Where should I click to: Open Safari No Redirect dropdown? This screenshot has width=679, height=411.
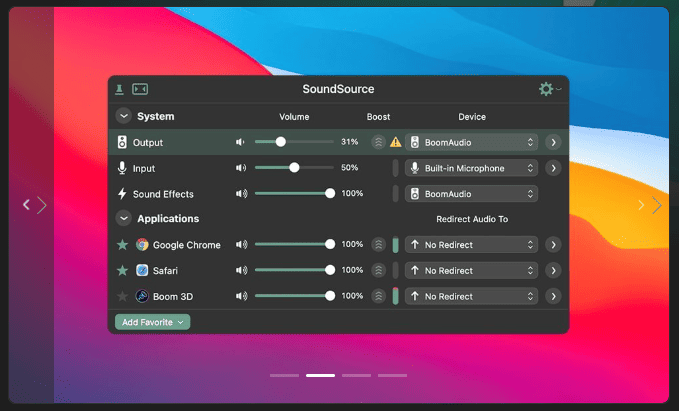[x=471, y=271]
